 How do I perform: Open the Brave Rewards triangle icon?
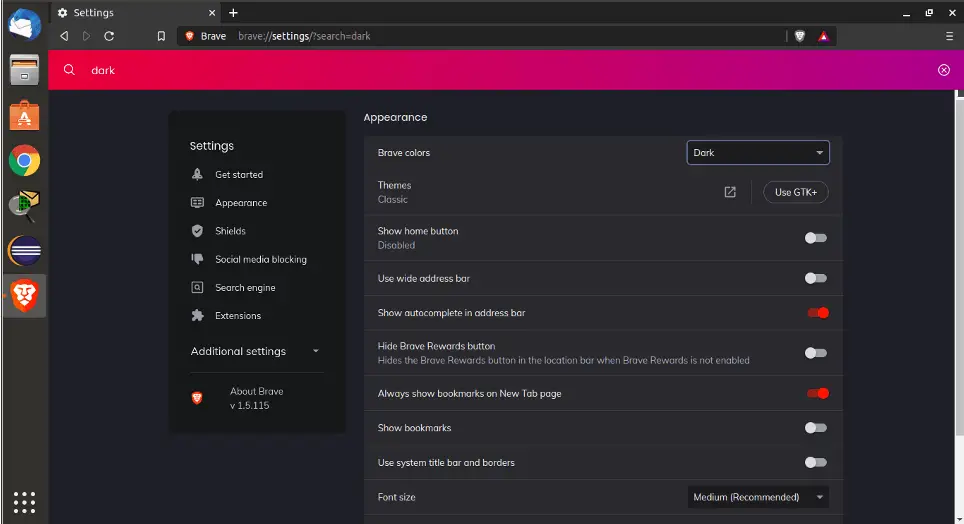(x=823, y=36)
